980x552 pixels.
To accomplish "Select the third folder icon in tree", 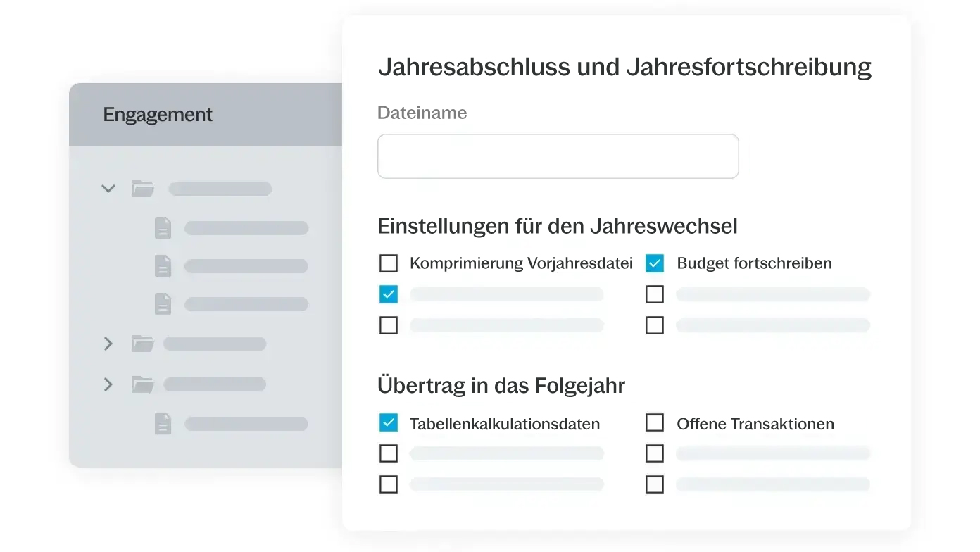I will click(143, 384).
